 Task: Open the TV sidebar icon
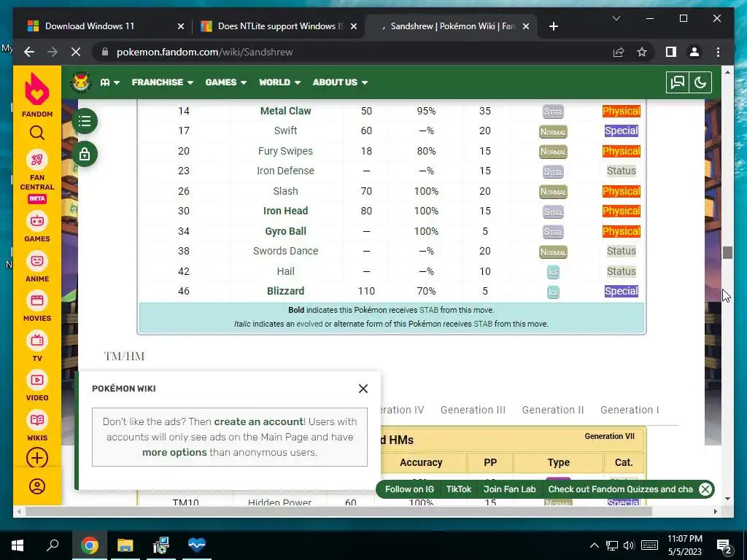point(36,341)
